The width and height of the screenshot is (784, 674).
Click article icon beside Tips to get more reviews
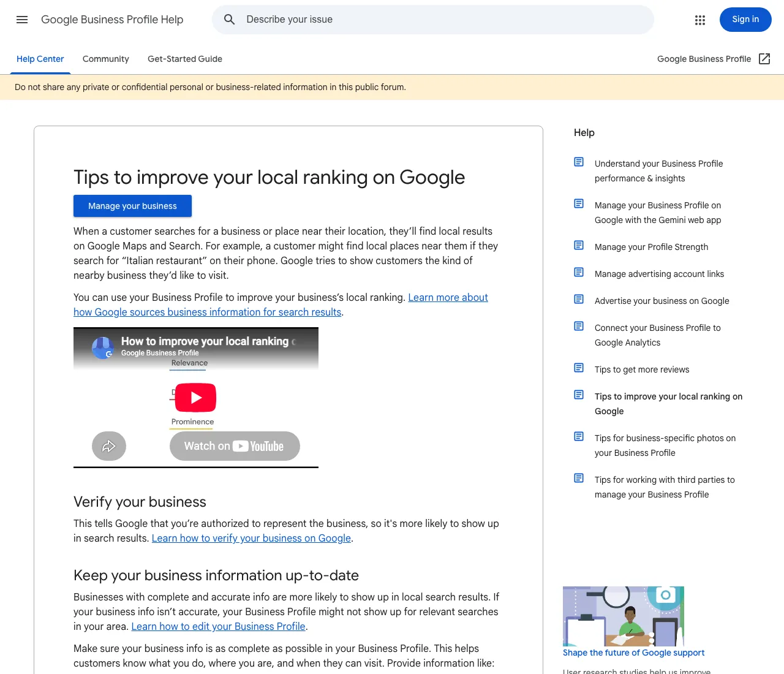579,368
